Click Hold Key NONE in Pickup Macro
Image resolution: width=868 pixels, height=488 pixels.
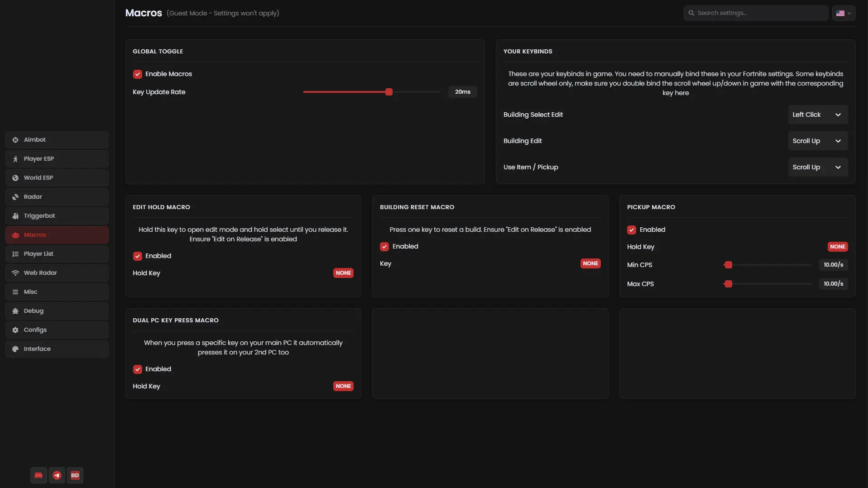[x=838, y=247]
